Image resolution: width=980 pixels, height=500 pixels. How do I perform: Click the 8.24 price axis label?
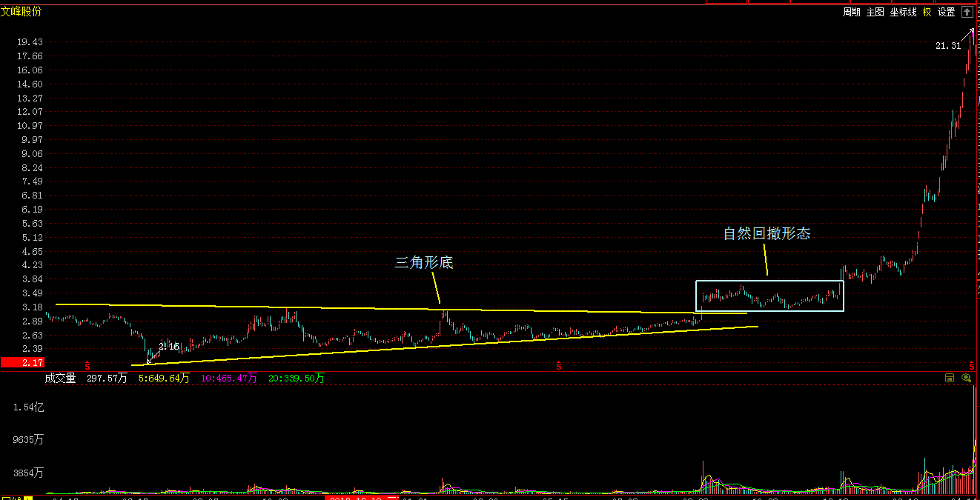click(x=32, y=168)
